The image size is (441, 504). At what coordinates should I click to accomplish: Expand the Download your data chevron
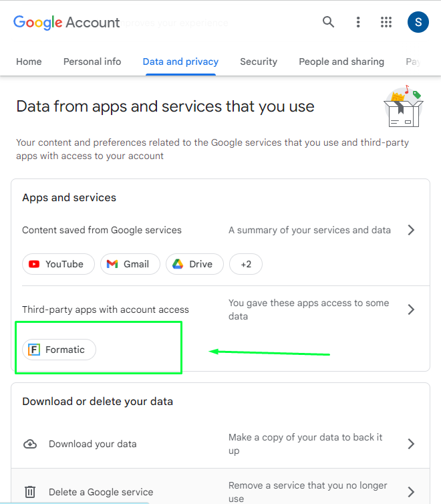(x=411, y=444)
